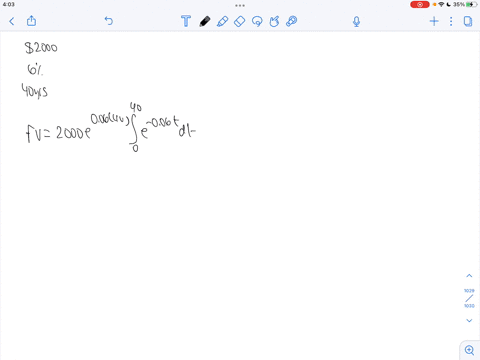Select the Highlighter tool
This screenshot has width=480, height=360.
pyautogui.click(x=222, y=21)
